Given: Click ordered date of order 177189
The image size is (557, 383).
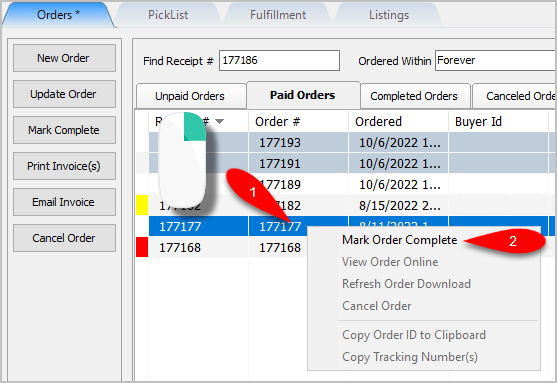Looking at the screenshot, I should click(398, 184).
